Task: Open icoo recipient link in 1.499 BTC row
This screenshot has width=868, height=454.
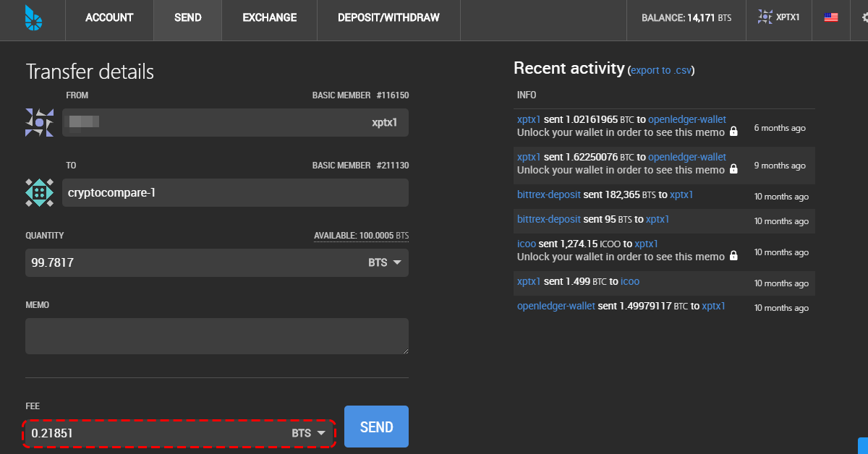Action: [x=630, y=281]
